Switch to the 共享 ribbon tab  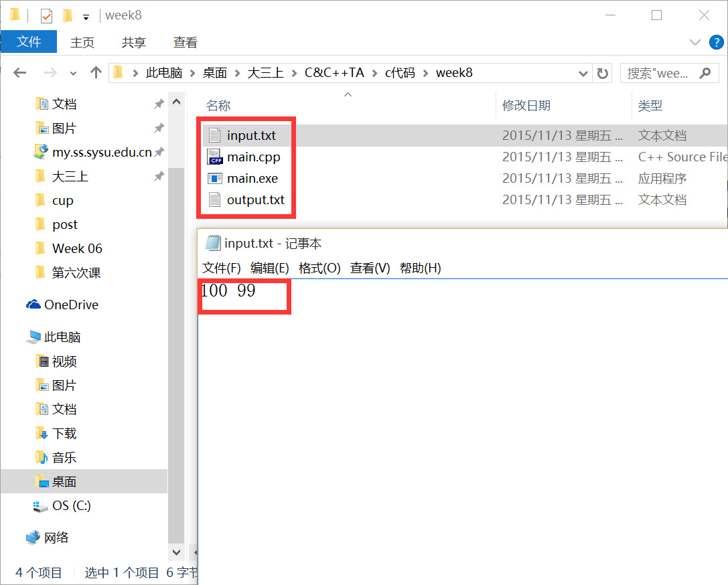click(x=134, y=42)
